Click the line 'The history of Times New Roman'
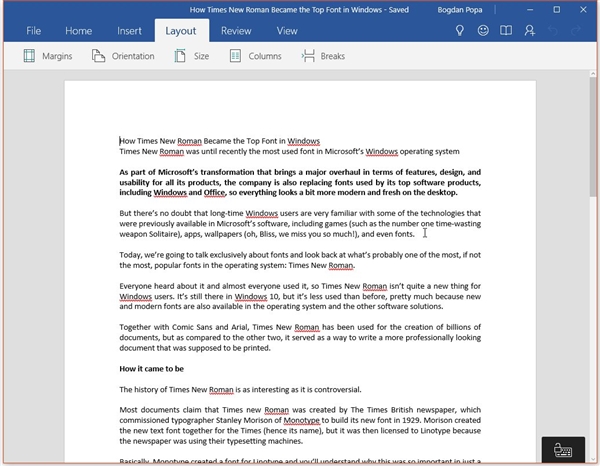The image size is (600, 466). pos(240,389)
